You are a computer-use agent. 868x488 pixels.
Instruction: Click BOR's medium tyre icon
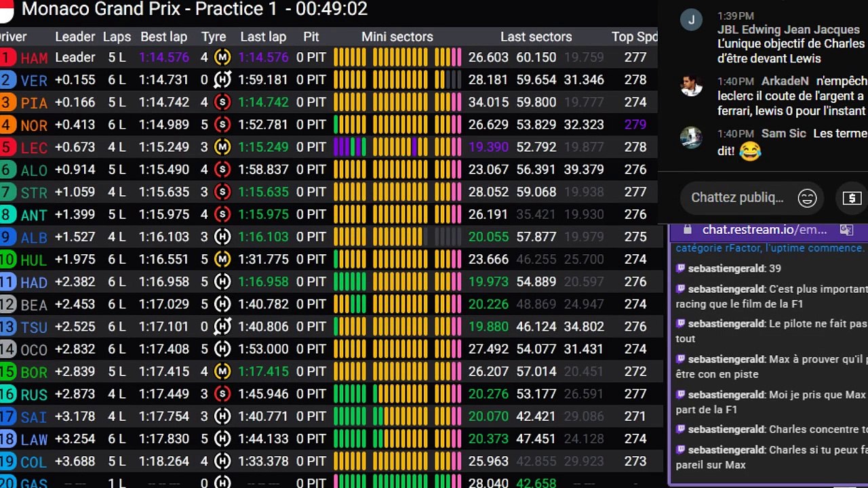pos(222,371)
